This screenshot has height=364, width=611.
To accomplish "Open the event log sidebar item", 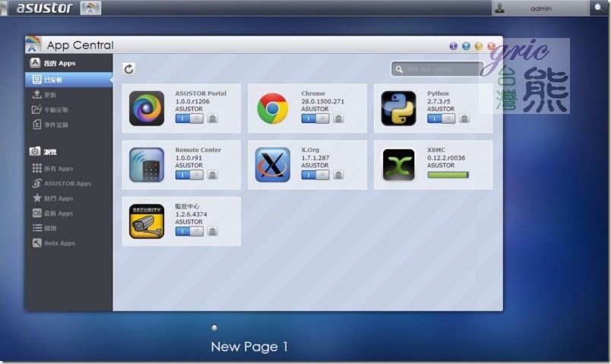I will pos(69,125).
